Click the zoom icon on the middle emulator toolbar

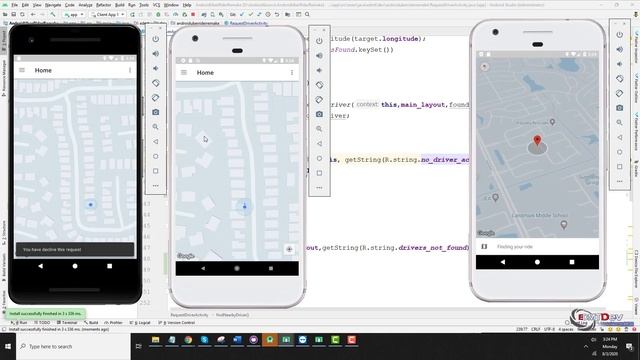point(319,129)
